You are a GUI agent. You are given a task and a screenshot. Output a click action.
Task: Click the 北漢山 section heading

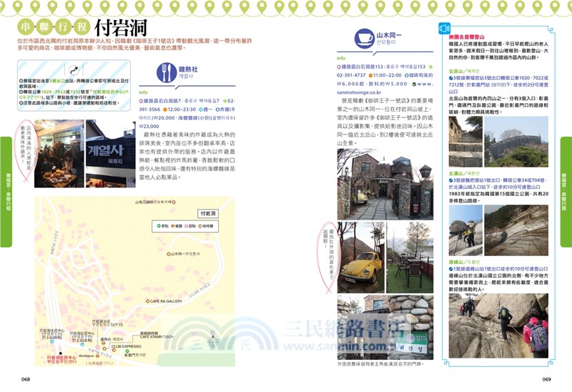pos(456,172)
